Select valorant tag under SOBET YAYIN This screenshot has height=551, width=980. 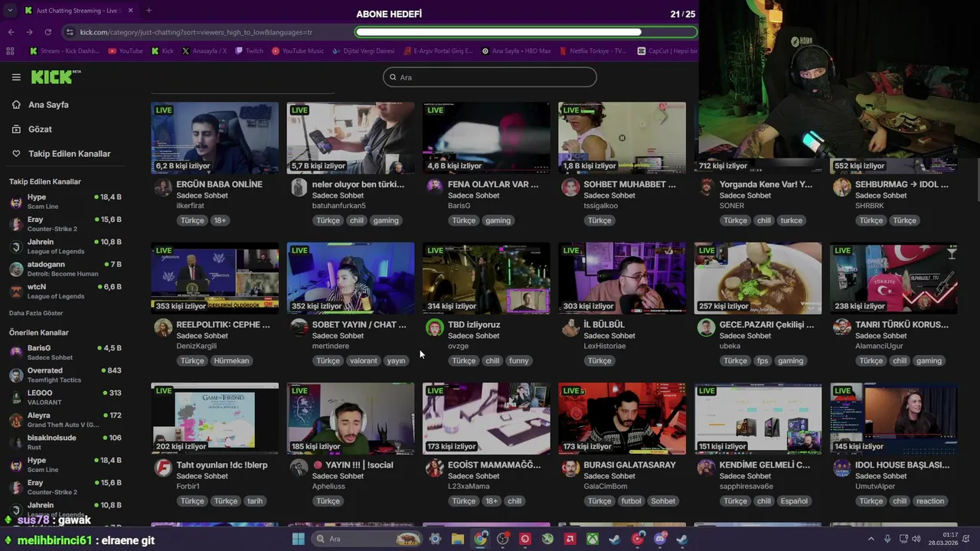363,361
